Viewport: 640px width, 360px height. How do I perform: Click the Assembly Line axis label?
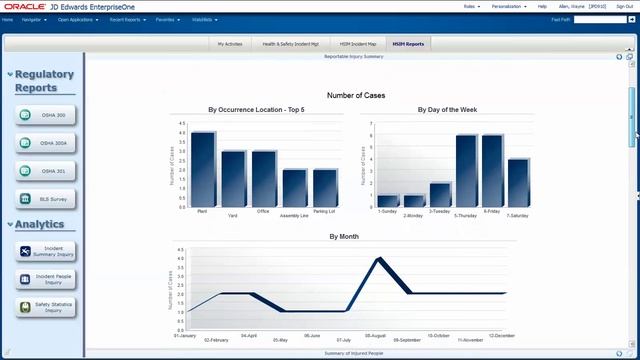294,216
